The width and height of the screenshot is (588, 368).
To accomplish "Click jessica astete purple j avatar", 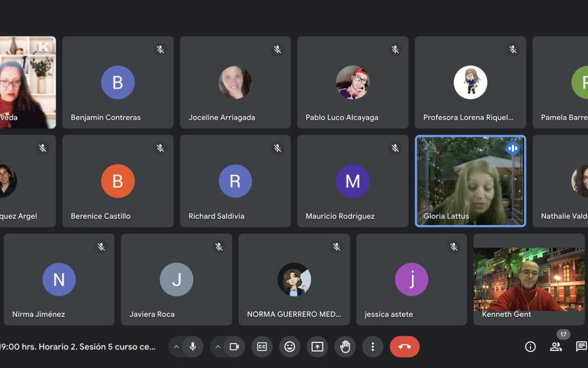I will (x=412, y=279).
